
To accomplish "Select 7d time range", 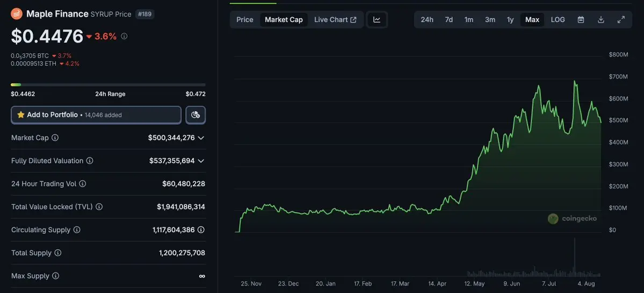I will coord(449,20).
